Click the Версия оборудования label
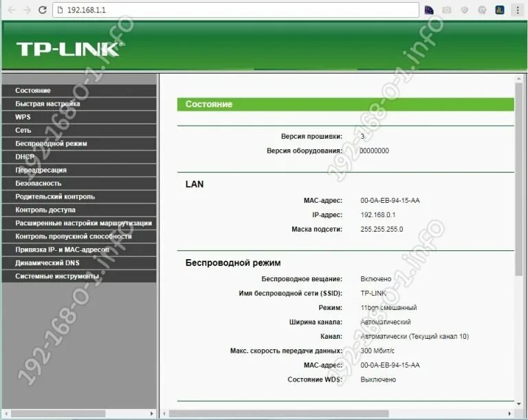The image size is (528, 420). [305, 151]
